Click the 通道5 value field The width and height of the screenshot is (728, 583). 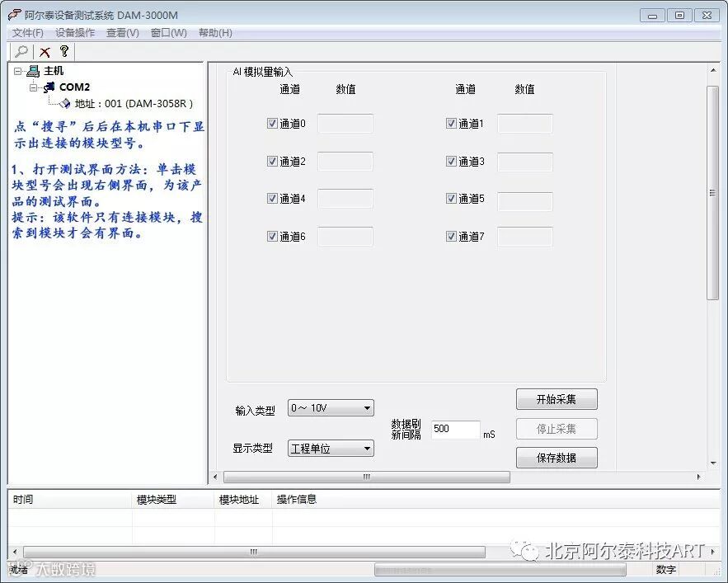click(524, 200)
